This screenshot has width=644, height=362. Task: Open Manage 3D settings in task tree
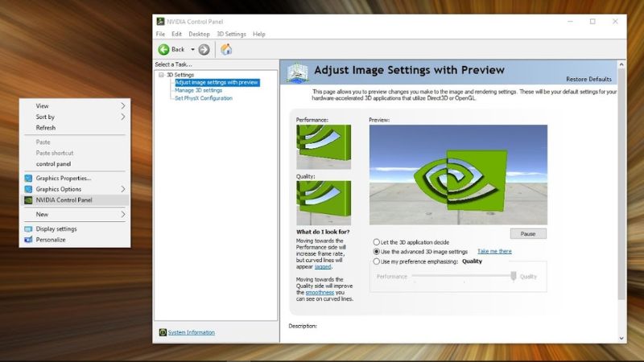tap(198, 90)
